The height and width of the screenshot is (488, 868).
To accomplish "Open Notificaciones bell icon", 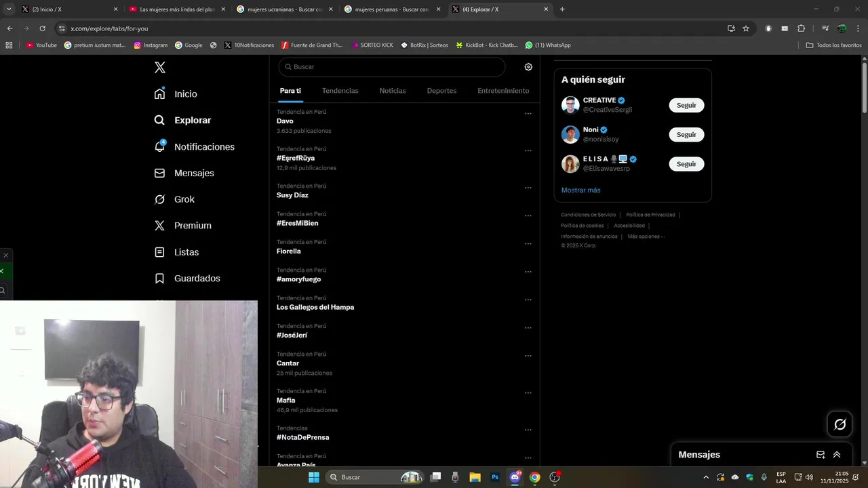I will (x=159, y=146).
